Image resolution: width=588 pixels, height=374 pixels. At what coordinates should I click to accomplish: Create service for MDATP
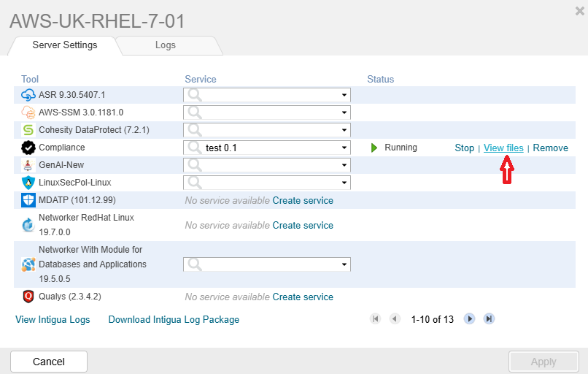(303, 201)
